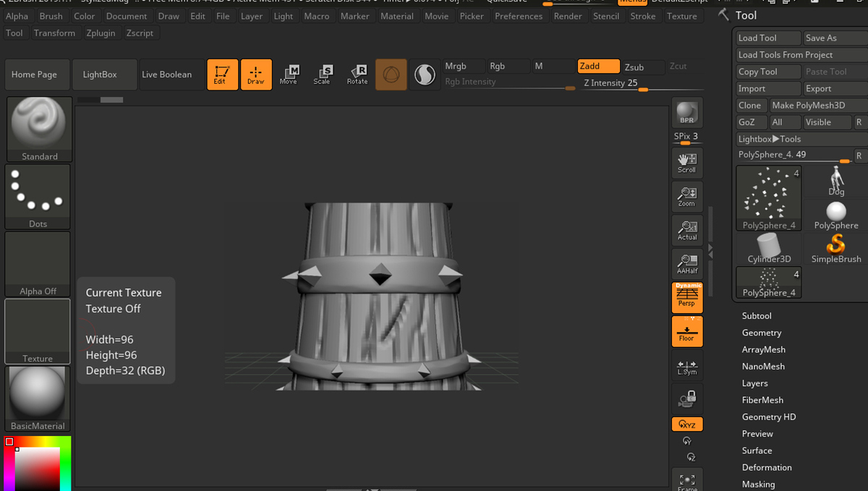
Task: Open the Texture menu
Action: click(x=682, y=16)
